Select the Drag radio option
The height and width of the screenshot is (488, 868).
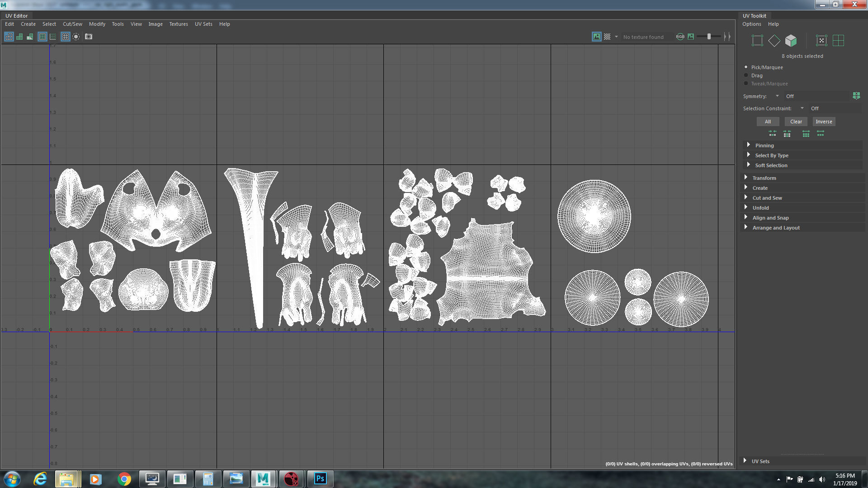tap(746, 75)
